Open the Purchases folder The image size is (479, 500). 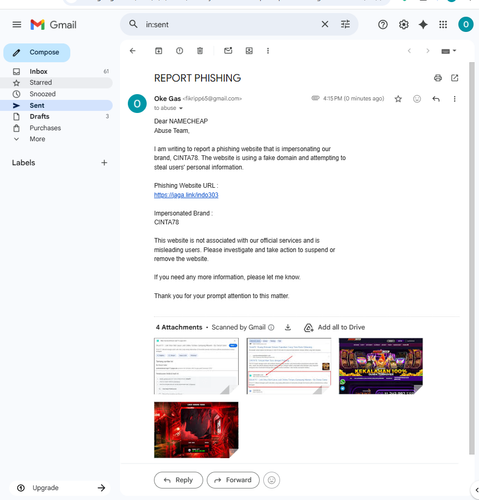(56, 128)
